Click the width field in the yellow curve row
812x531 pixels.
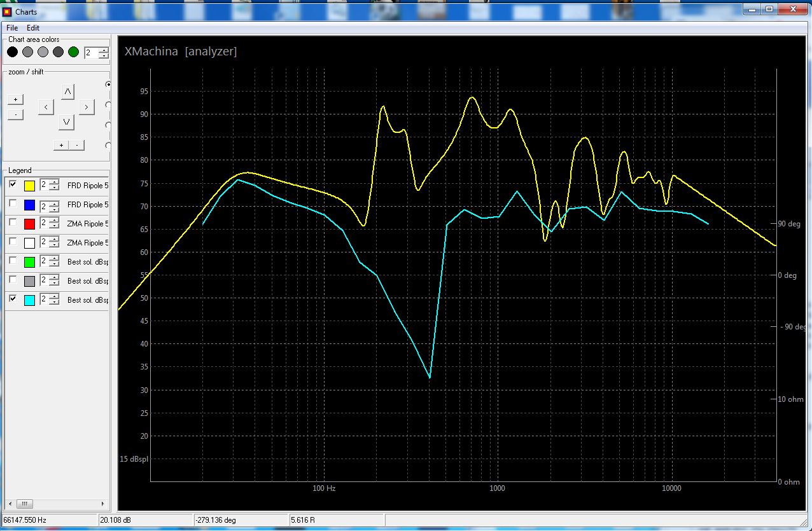coord(45,186)
